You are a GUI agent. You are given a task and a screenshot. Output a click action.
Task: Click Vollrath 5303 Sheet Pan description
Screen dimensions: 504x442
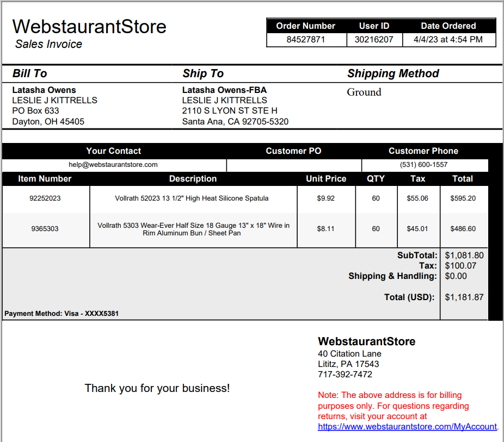194,229
